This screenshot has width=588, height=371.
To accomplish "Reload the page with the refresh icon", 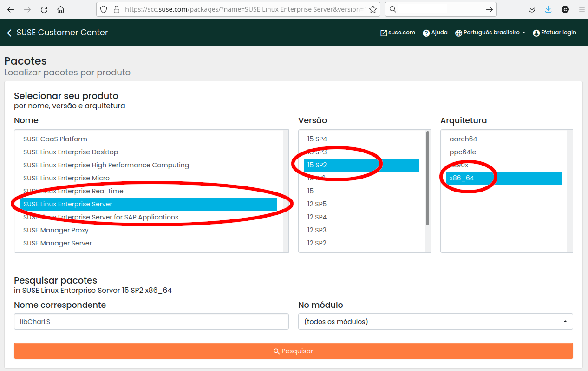I will [44, 9].
